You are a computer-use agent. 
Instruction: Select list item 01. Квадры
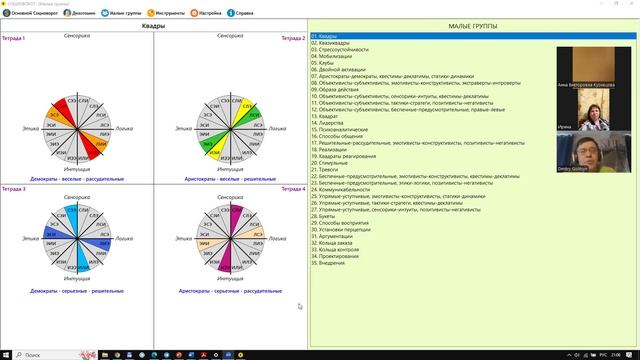click(x=473, y=36)
